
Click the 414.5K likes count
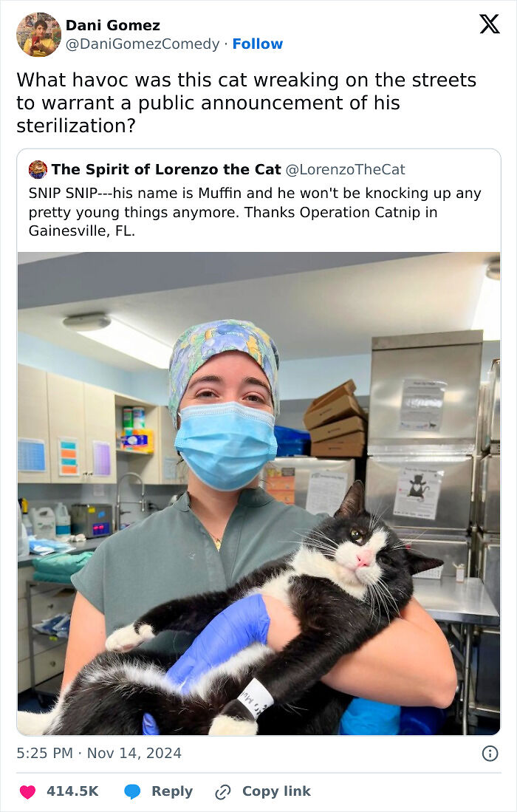(x=72, y=791)
